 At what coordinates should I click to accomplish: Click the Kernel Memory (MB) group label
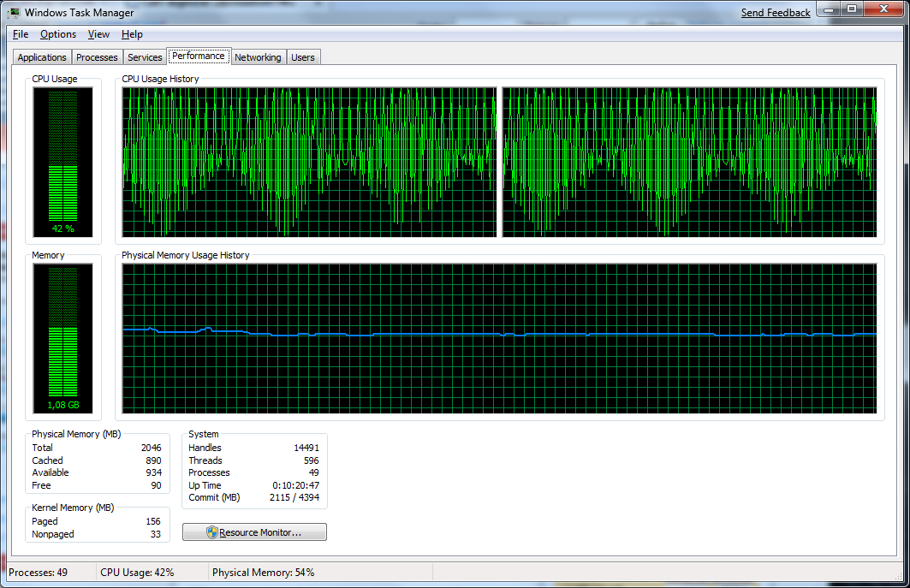pos(73,508)
